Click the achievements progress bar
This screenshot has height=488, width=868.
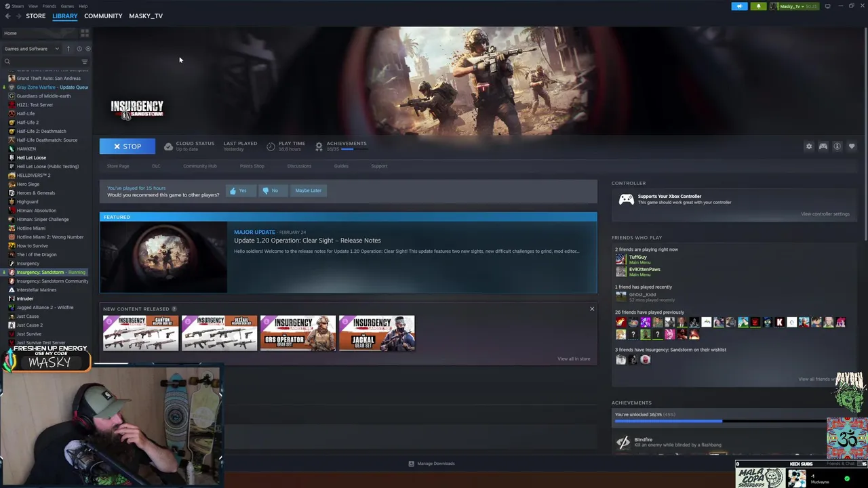(x=720, y=422)
